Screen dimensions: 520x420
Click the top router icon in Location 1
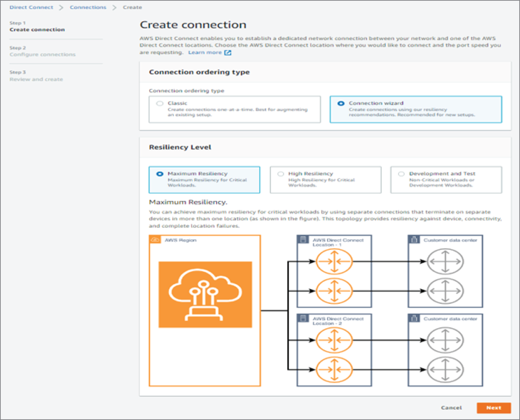pos(334,261)
